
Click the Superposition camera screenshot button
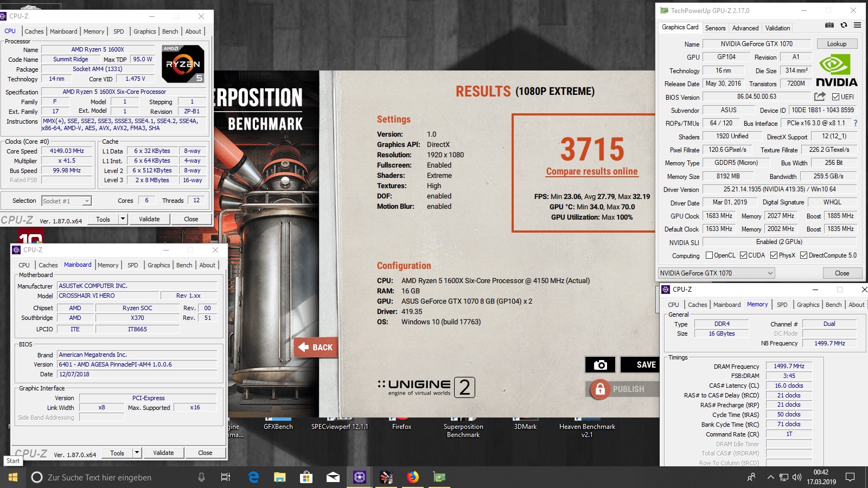pos(600,365)
